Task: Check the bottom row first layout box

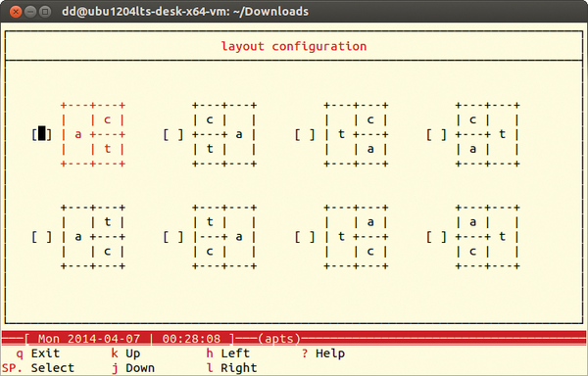Action: 41,236
